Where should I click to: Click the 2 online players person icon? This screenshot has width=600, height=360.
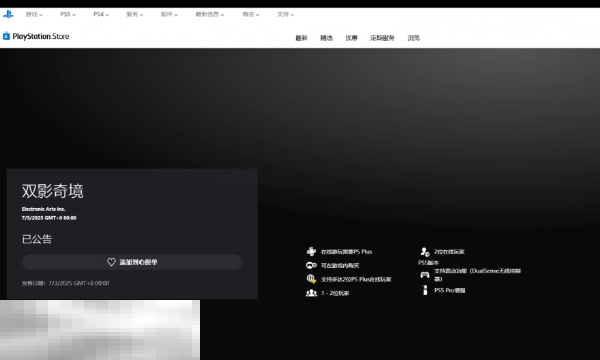tap(425, 251)
